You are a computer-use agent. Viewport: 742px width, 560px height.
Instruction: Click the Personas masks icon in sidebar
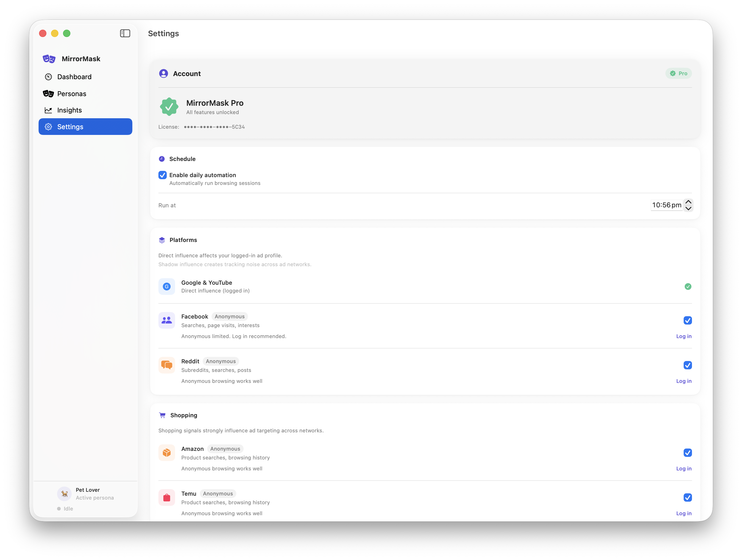(49, 94)
